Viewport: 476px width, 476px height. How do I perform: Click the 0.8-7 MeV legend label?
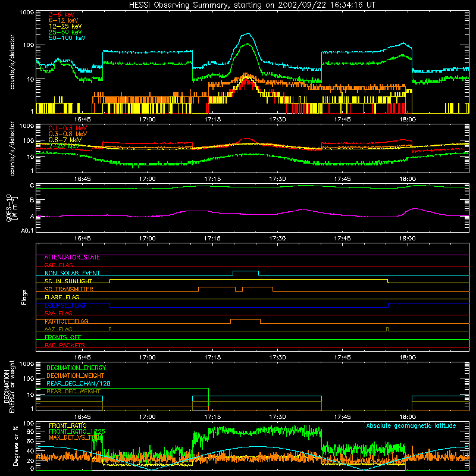65,140
